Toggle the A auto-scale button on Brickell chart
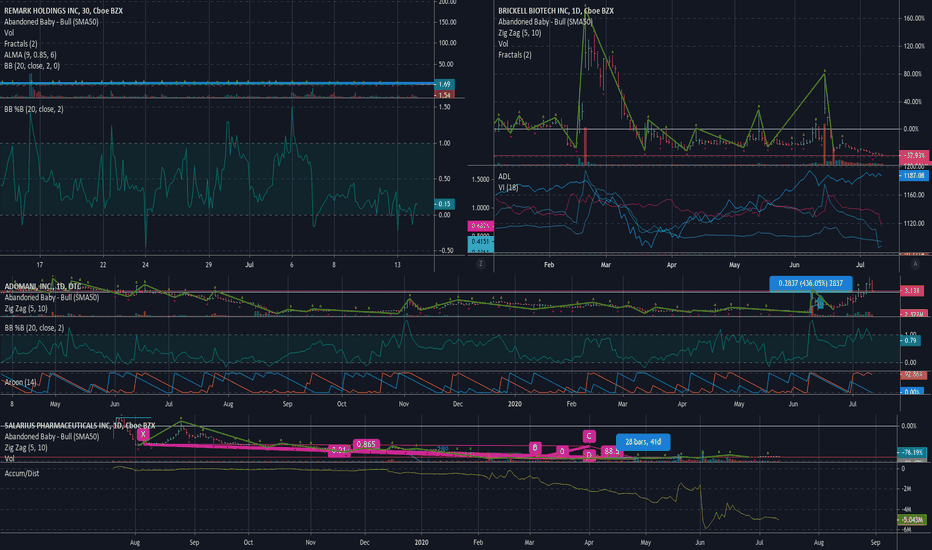The height and width of the screenshot is (550, 932). [915, 264]
